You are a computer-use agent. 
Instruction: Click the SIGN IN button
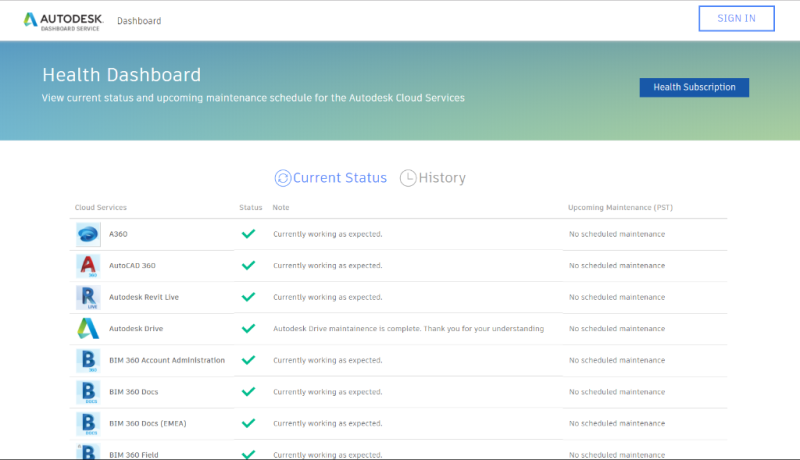pyautogui.click(x=736, y=18)
